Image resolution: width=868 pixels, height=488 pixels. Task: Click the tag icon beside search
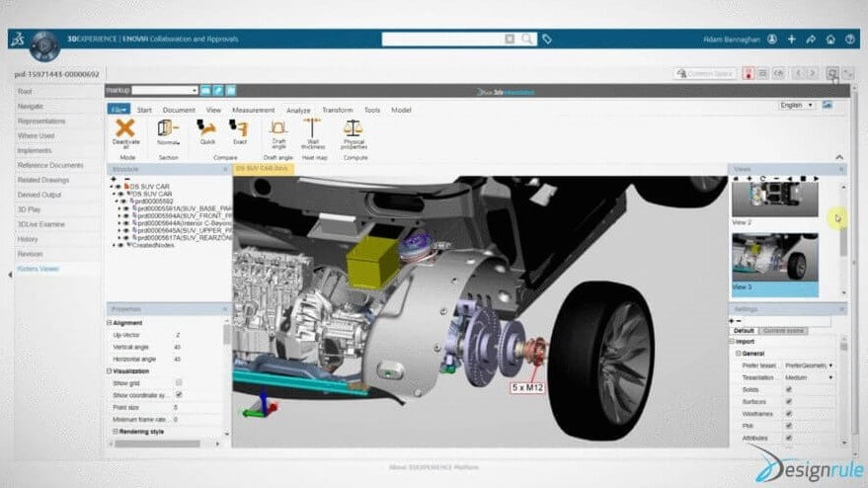pos(547,39)
